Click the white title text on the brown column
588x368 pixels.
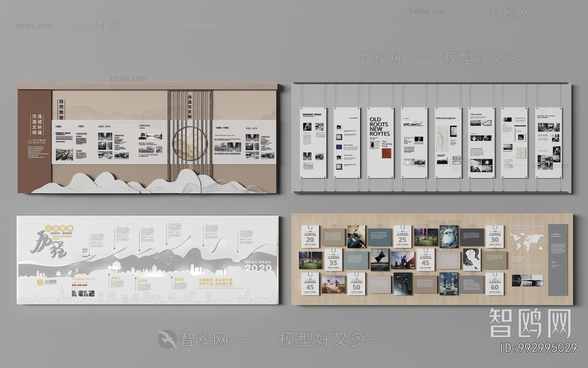tap(37, 124)
